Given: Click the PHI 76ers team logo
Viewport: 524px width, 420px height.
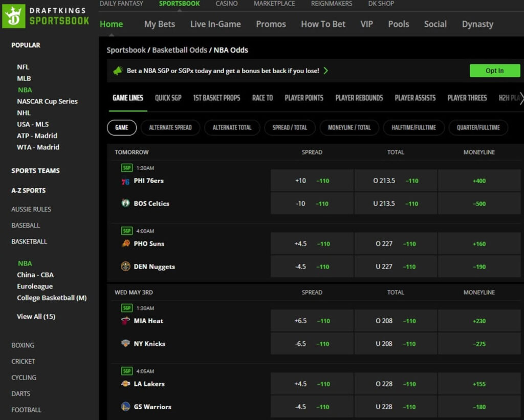Looking at the screenshot, I should coord(125,182).
